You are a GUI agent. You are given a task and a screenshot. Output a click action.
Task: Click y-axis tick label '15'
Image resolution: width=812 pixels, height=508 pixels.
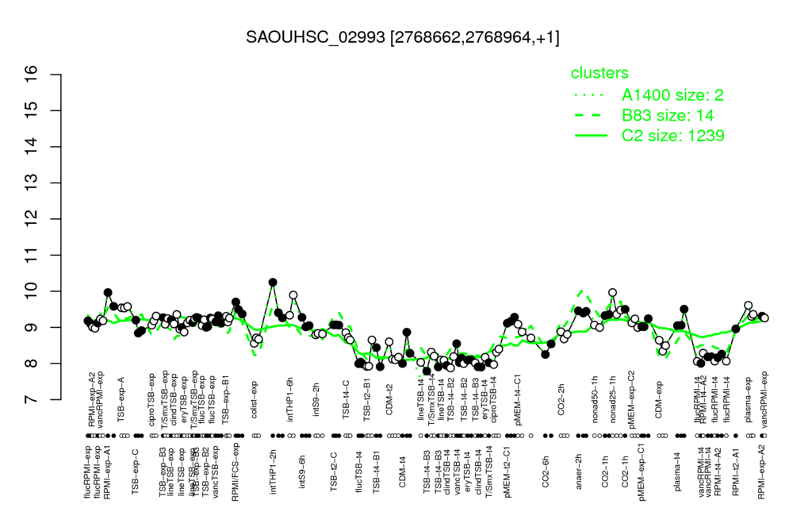pos(32,110)
